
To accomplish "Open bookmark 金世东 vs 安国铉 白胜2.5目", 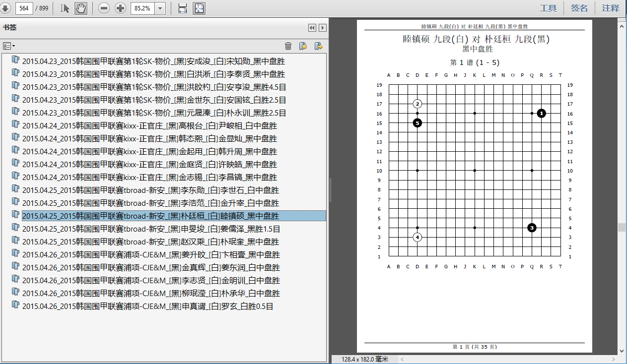I will point(154,100).
